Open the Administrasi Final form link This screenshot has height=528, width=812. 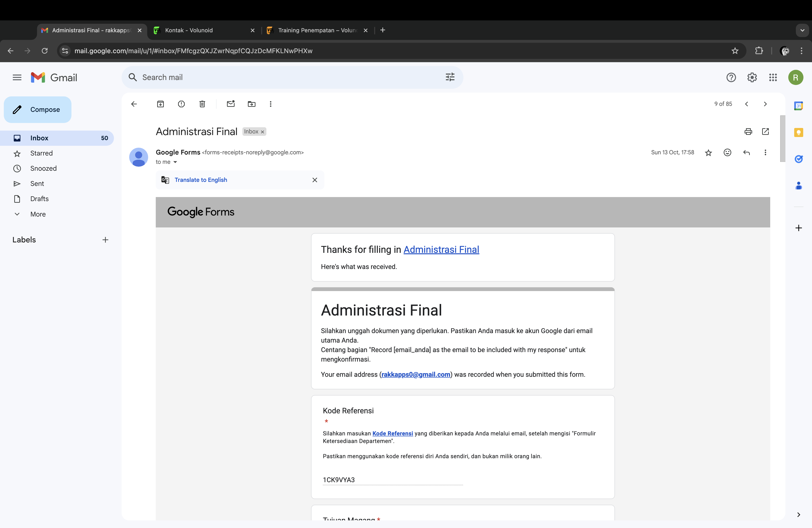pyautogui.click(x=441, y=250)
